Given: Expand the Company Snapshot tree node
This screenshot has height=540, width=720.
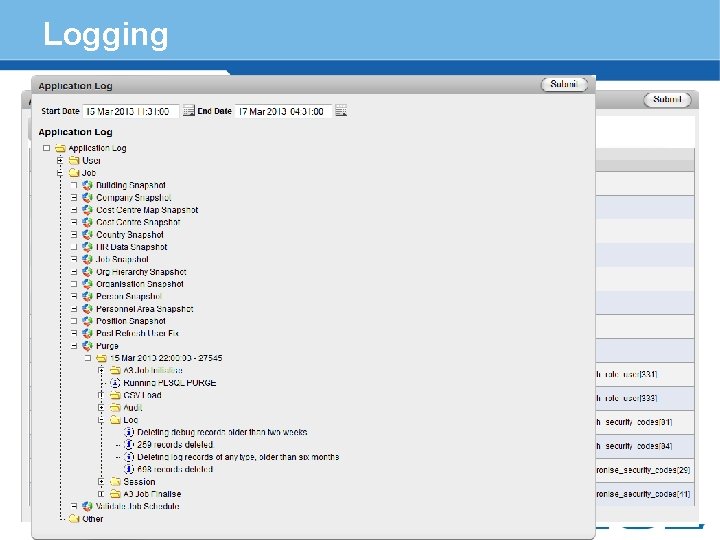Looking at the screenshot, I should (74, 197).
